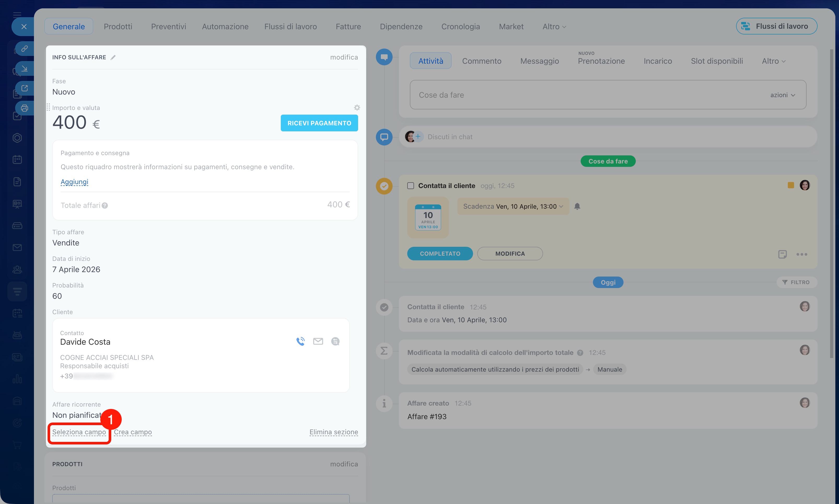Open the three-dot menu on the activity card
The height and width of the screenshot is (504, 839).
click(802, 254)
